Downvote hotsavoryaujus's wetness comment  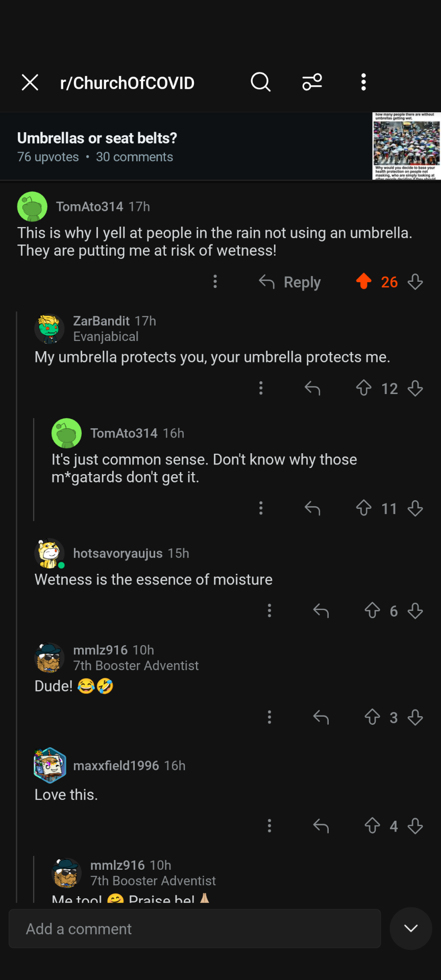click(x=415, y=611)
